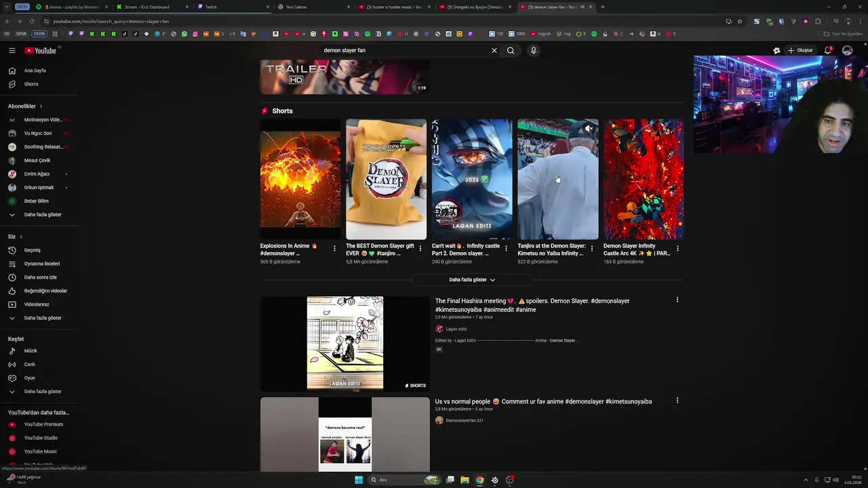This screenshot has width=868, height=488.
Task: Open Bebar Bilim subscription channel
Action: click(x=37, y=201)
